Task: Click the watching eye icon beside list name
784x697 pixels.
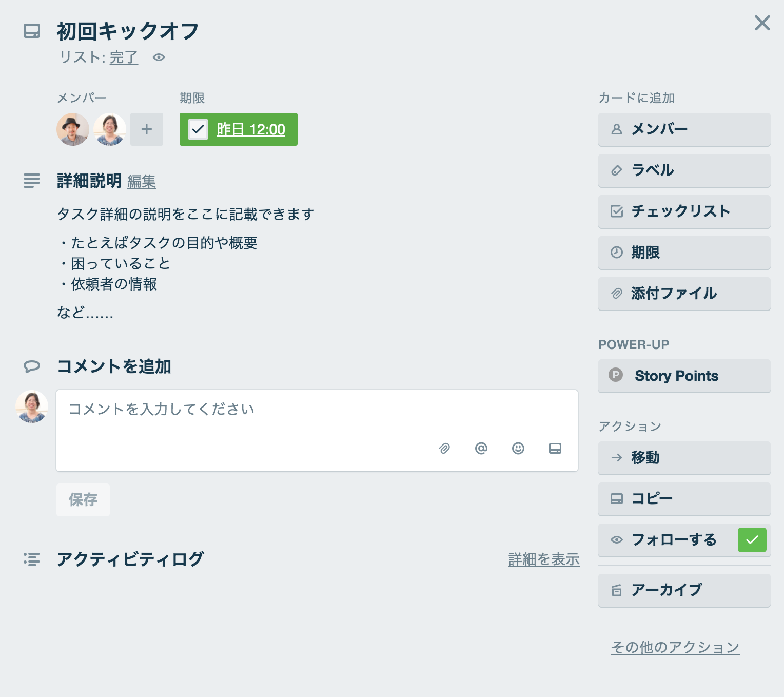Action: click(x=159, y=57)
